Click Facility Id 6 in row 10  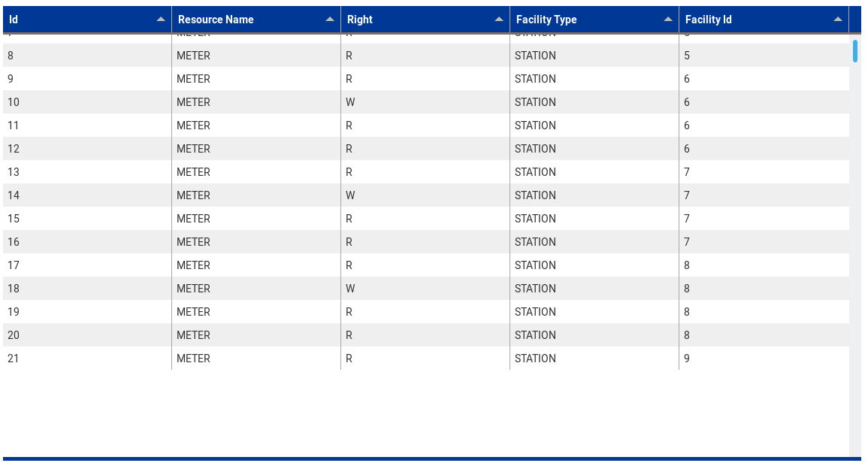pos(687,101)
